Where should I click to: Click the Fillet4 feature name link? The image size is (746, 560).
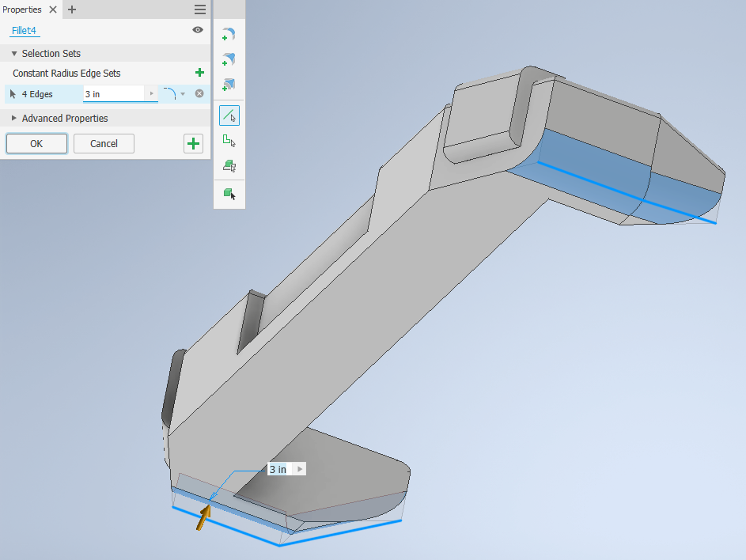(x=24, y=30)
